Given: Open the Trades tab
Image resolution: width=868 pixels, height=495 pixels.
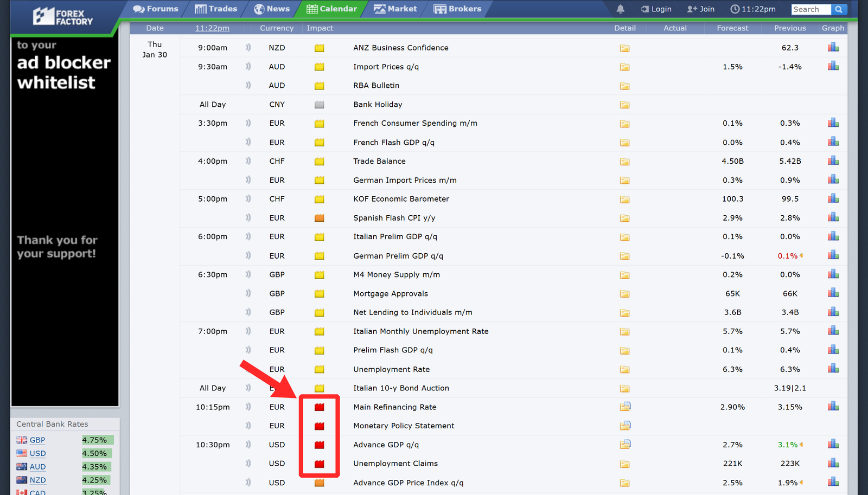Looking at the screenshot, I should [216, 9].
